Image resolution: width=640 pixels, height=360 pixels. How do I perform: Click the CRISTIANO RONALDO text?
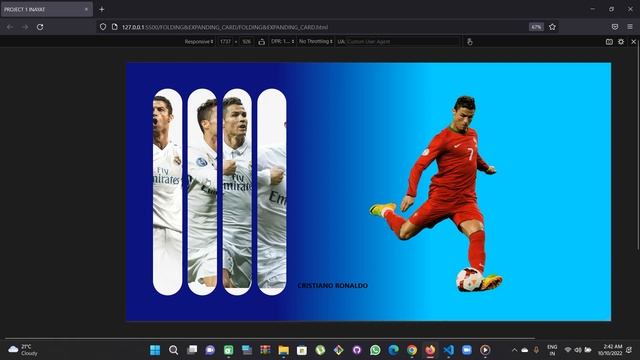[x=333, y=286]
